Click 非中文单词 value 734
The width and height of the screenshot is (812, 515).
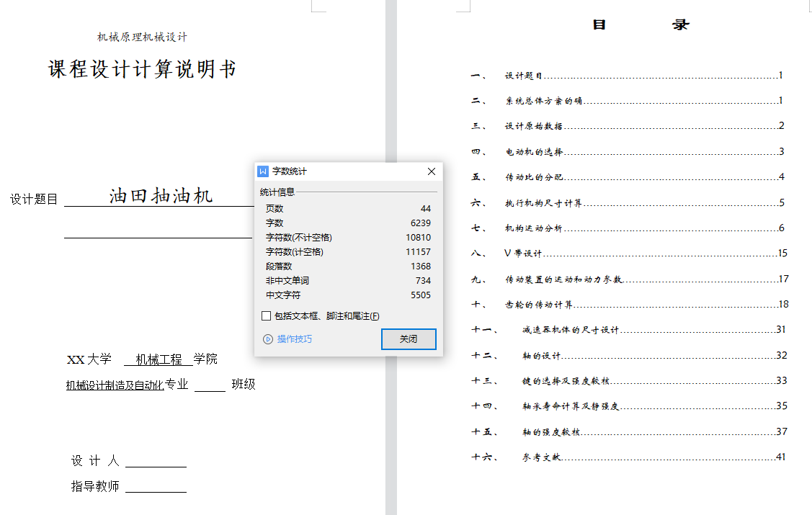[423, 280]
